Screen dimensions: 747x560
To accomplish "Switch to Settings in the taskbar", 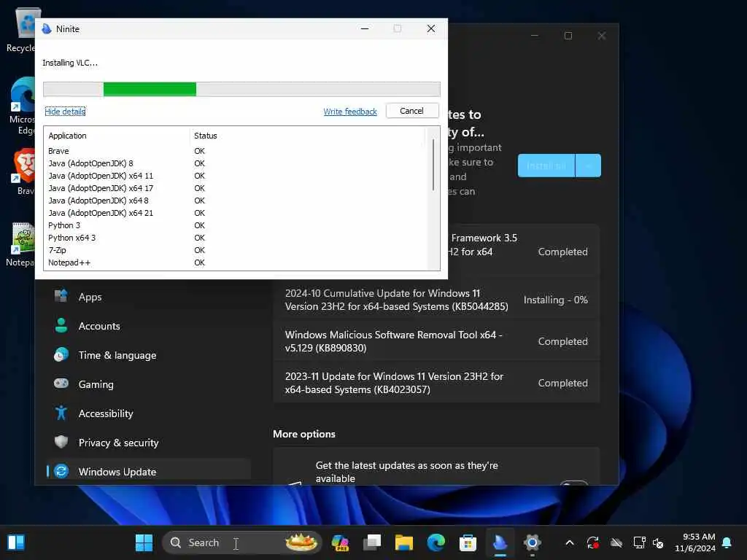I will pos(532,542).
